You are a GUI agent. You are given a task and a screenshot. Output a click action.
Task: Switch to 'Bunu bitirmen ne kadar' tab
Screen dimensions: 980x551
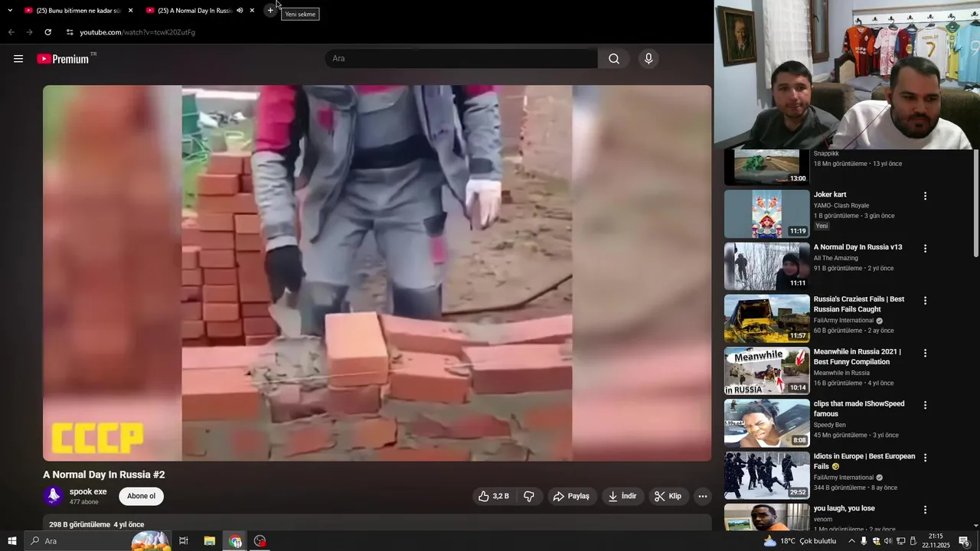(x=79, y=11)
